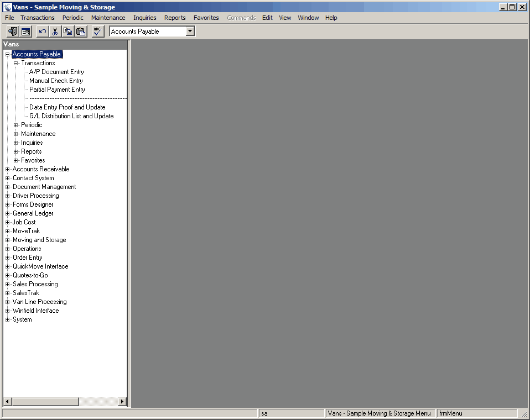Open the Favorites menu in menu bar
Screen dimensions: 530x420
206,18
